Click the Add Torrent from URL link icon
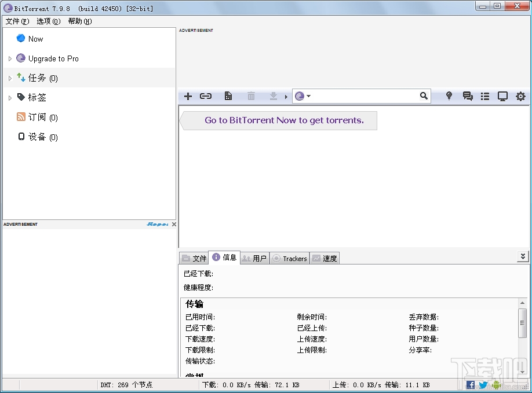This screenshot has height=393, width=532. (x=206, y=96)
